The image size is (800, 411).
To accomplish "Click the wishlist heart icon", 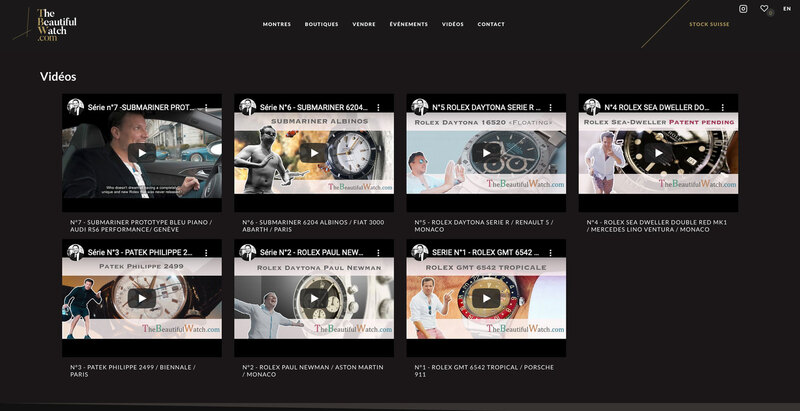I will point(765,9).
